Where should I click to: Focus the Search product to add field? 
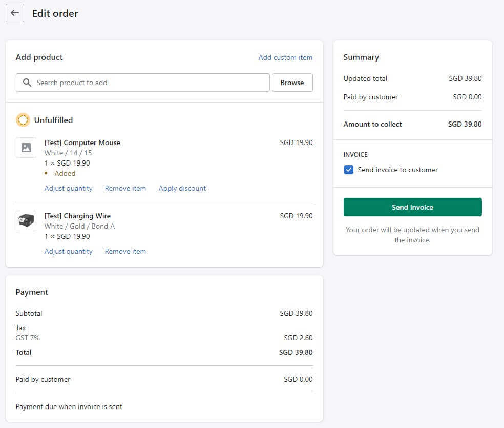pyautogui.click(x=143, y=83)
